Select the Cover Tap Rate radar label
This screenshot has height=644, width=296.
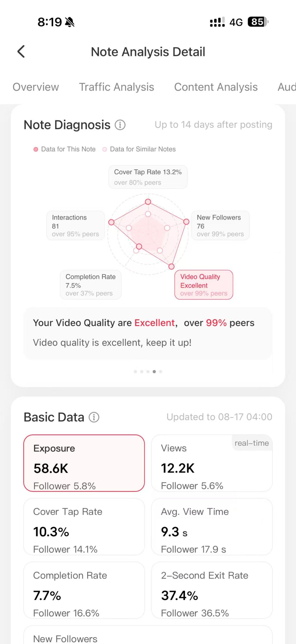[148, 177]
